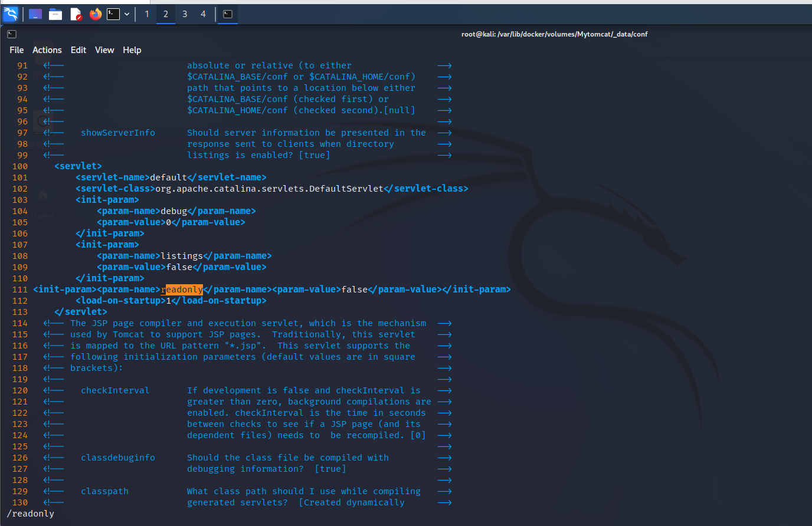812x526 pixels.
Task: Click the '/readonly' search command line
Action: pyautogui.click(x=31, y=514)
